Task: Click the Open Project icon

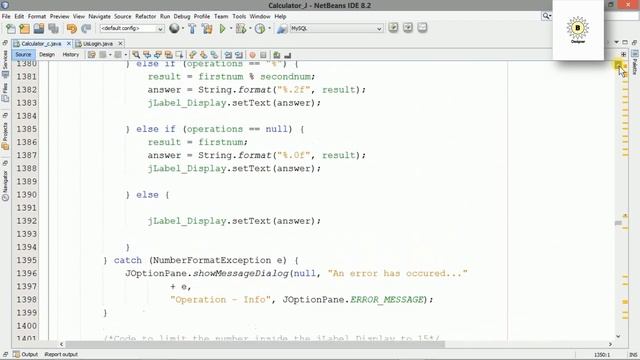Action: [x=39, y=29]
